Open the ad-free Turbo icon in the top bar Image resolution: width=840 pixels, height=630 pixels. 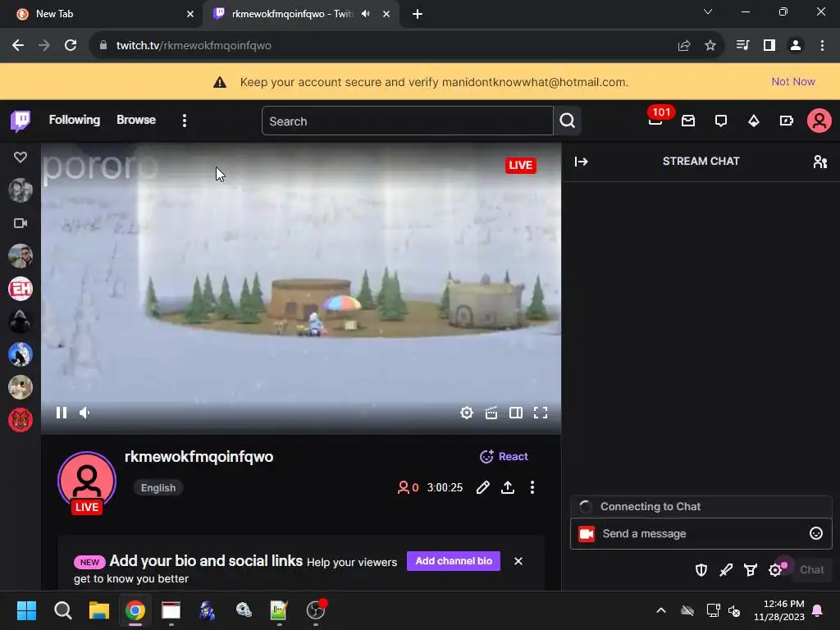[787, 121]
